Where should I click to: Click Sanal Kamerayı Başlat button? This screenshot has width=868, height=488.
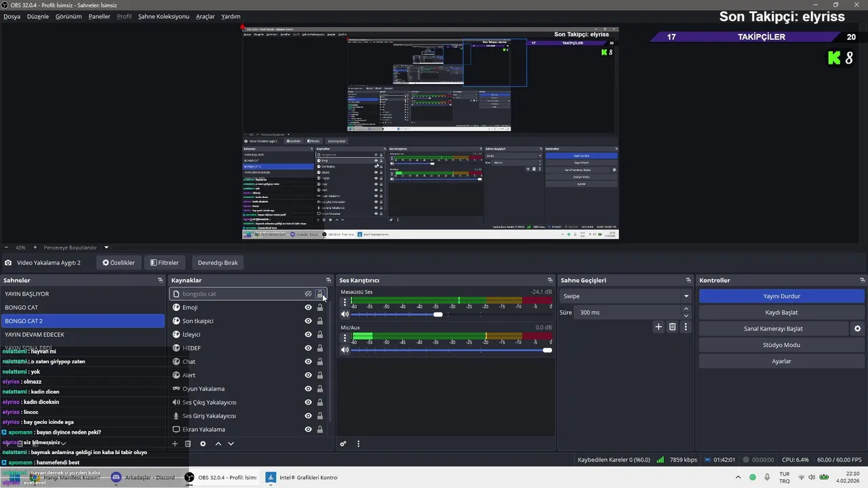click(x=773, y=329)
